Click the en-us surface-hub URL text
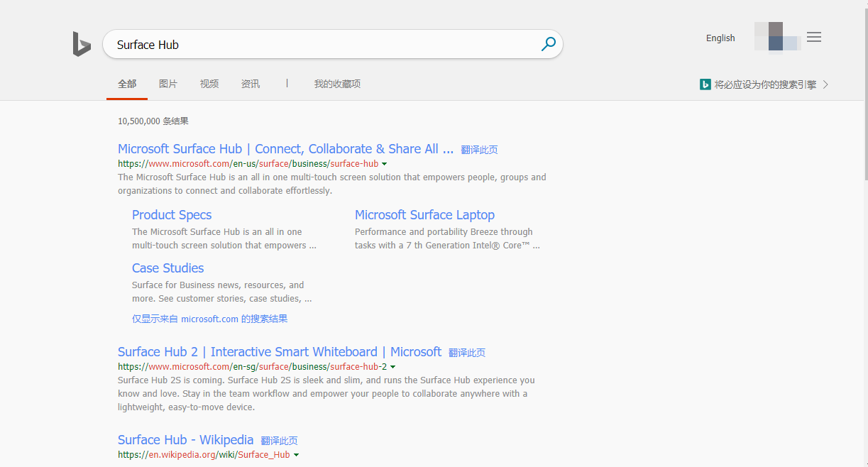The height and width of the screenshot is (467, 868). pyautogui.click(x=248, y=164)
